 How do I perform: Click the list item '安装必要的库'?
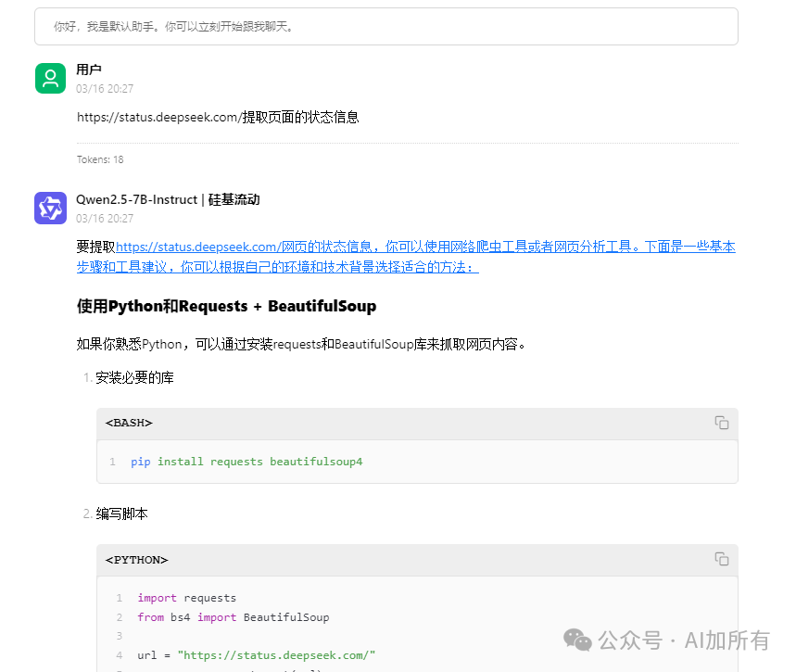pos(134,377)
